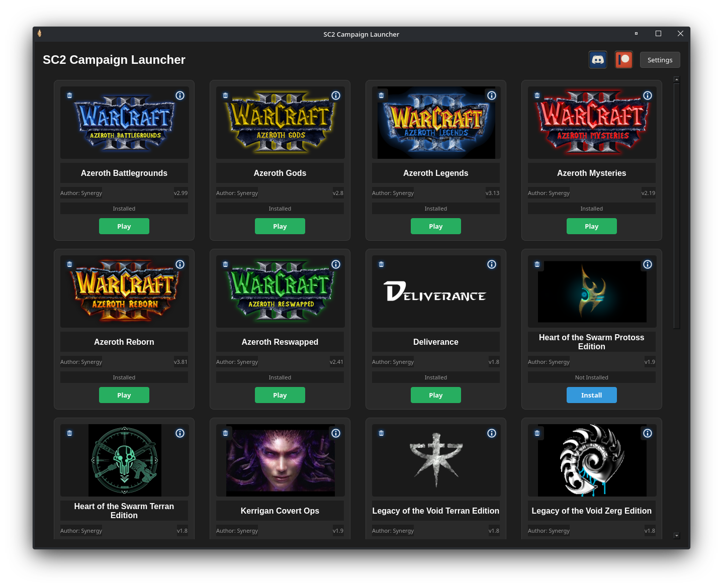
Task: Click the Deliverance logo thumbnail
Action: click(x=435, y=291)
